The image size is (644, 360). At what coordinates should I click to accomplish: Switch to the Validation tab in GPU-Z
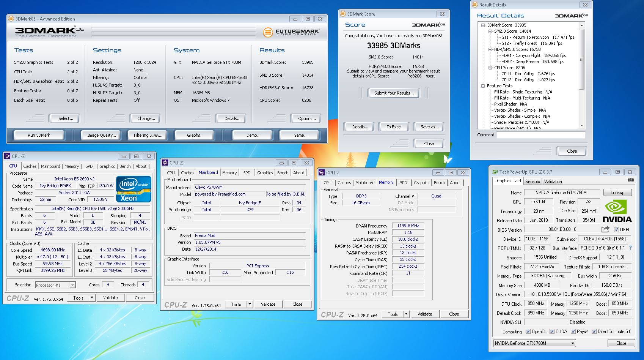click(553, 182)
